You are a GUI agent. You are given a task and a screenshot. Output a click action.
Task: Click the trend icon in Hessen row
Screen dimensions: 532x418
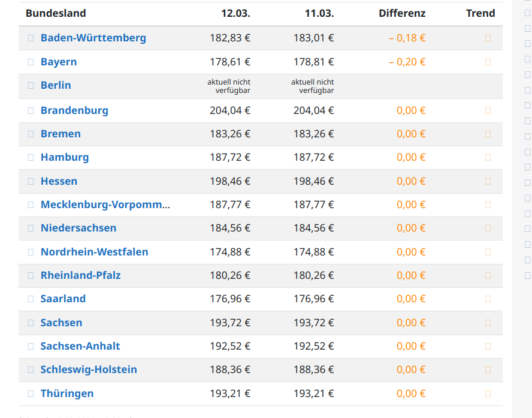click(x=488, y=181)
